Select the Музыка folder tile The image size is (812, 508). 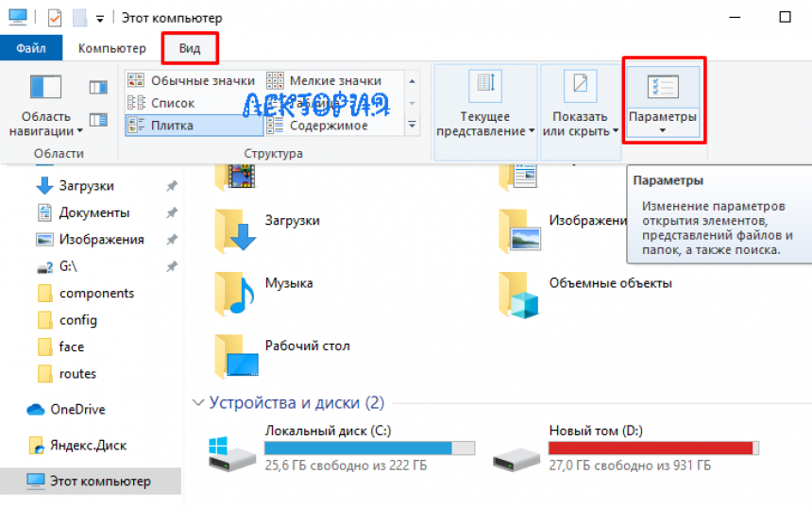(x=264, y=293)
